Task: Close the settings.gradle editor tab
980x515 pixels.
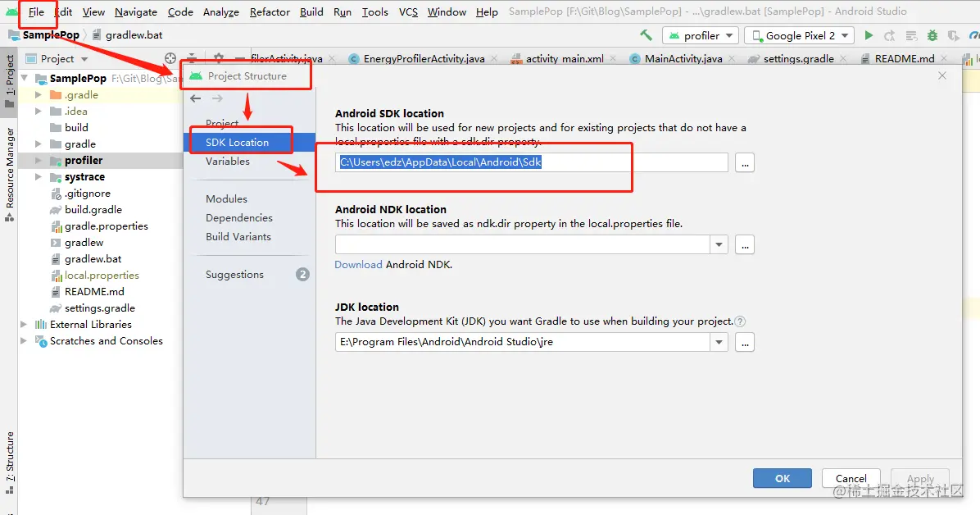Action: (843, 59)
